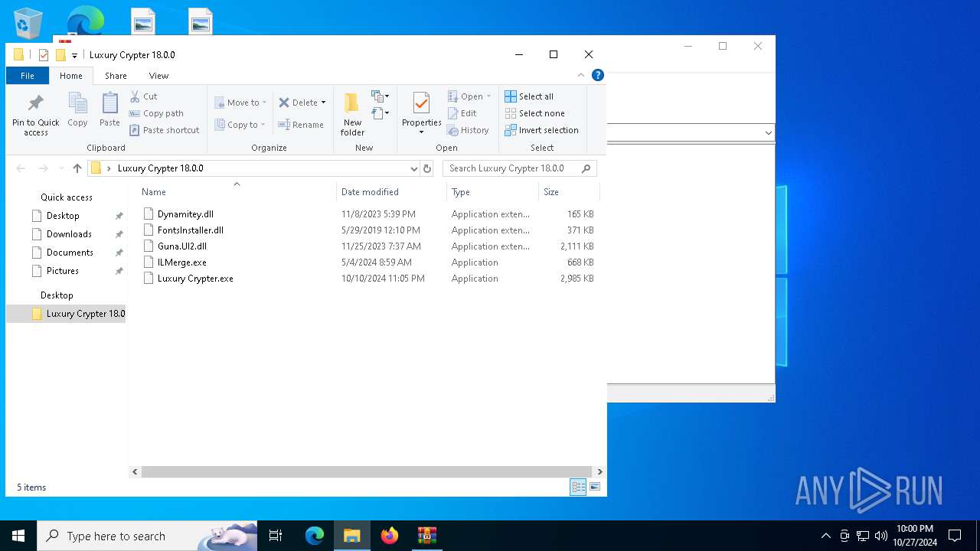
Task: Select all files in the folder
Action: pos(529,96)
